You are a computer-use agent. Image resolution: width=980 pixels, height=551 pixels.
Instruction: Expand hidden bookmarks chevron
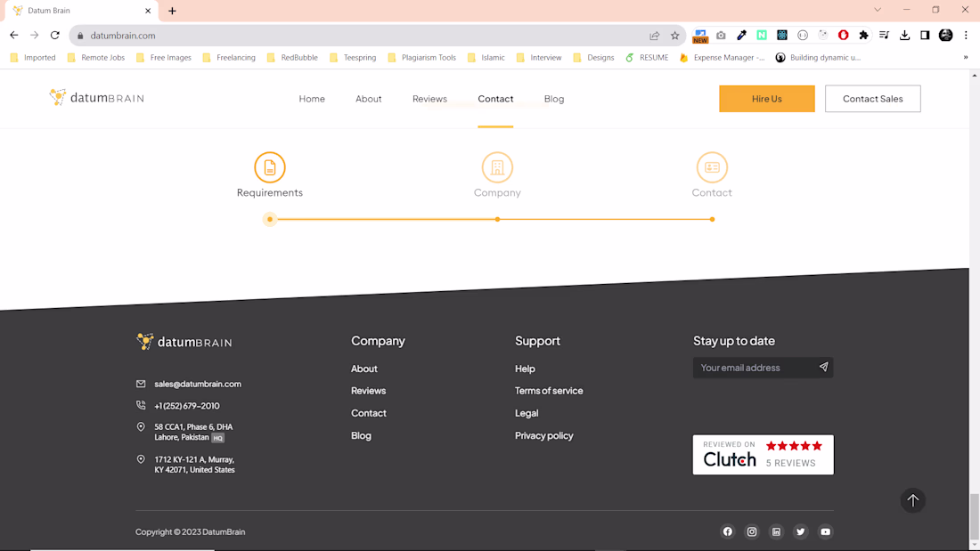[x=966, y=58]
